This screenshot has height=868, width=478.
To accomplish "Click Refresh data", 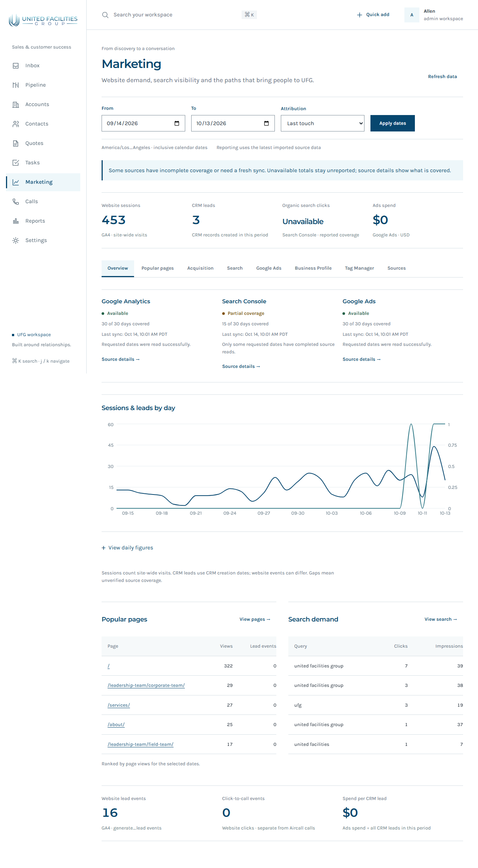I will [443, 77].
